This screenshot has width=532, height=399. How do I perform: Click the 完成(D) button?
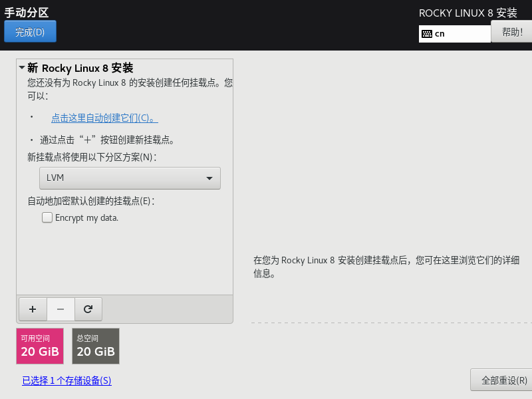(x=30, y=31)
